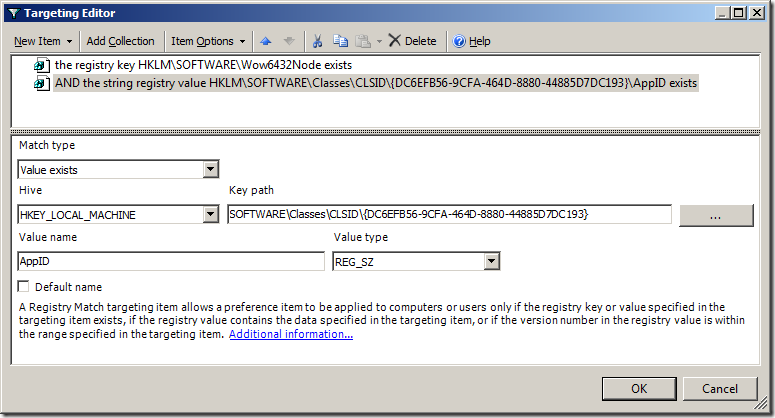
Task: Click the Move Down arrow icon
Action: click(x=289, y=41)
